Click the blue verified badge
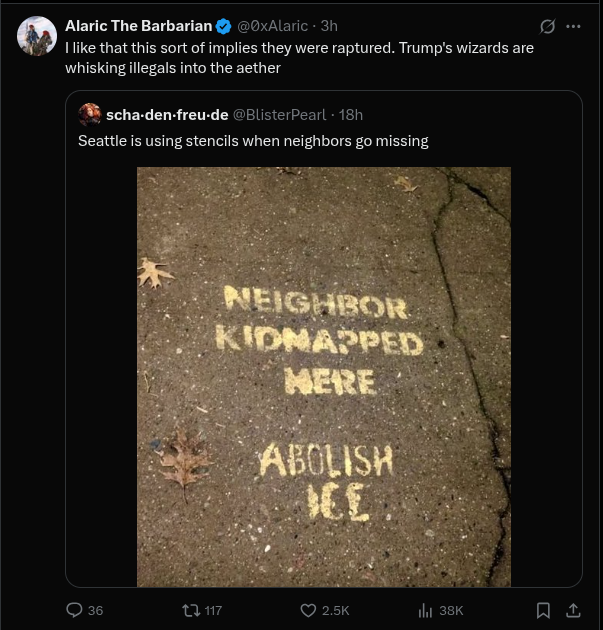This screenshot has width=603, height=630. (223, 27)
